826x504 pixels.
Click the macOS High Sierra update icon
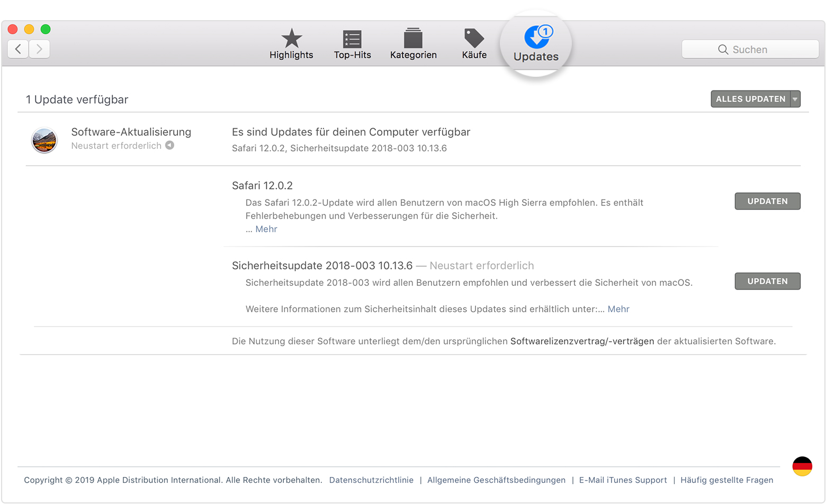[44, 140]
